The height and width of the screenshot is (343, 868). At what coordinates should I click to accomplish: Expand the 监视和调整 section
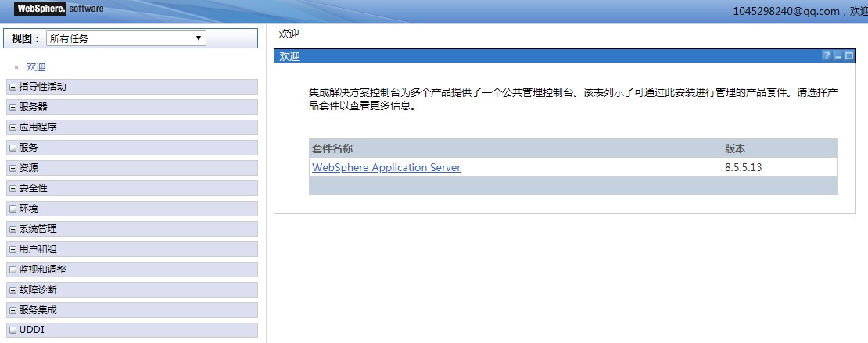[x=13, y=270]
